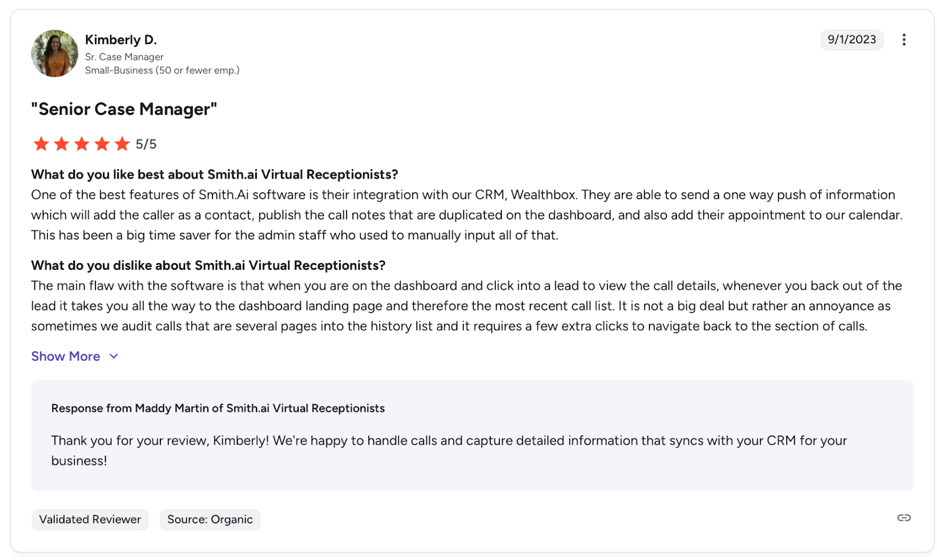Viewport: 937px width, 560px height.
Task: Click the Small-Business company size label
Action: pos(162,70)
